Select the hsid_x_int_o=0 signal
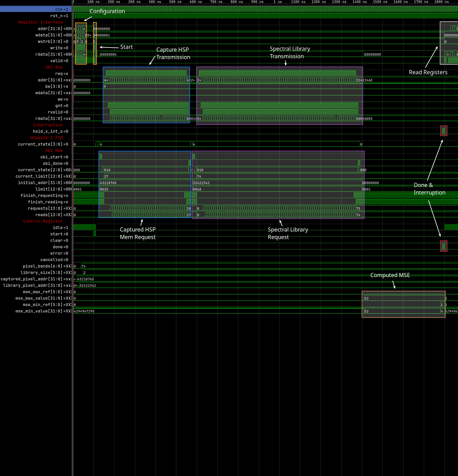The width and height of the screenshot is (458, 476). click(50, 131)
